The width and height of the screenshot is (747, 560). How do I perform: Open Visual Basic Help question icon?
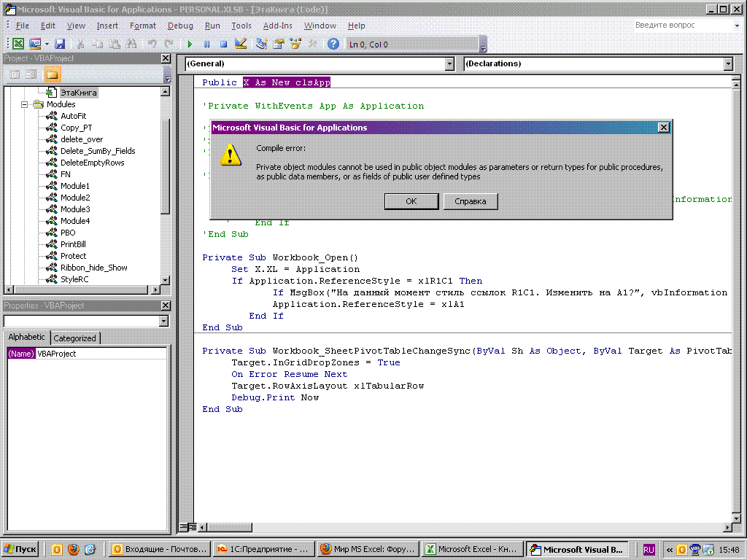point(333,44)
